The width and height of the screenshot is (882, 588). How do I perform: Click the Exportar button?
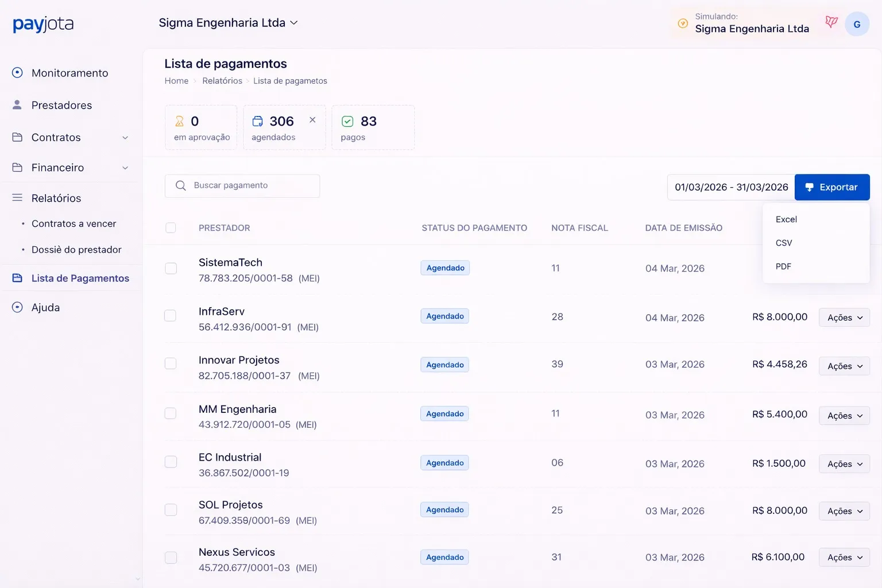[x=832, y=187]
